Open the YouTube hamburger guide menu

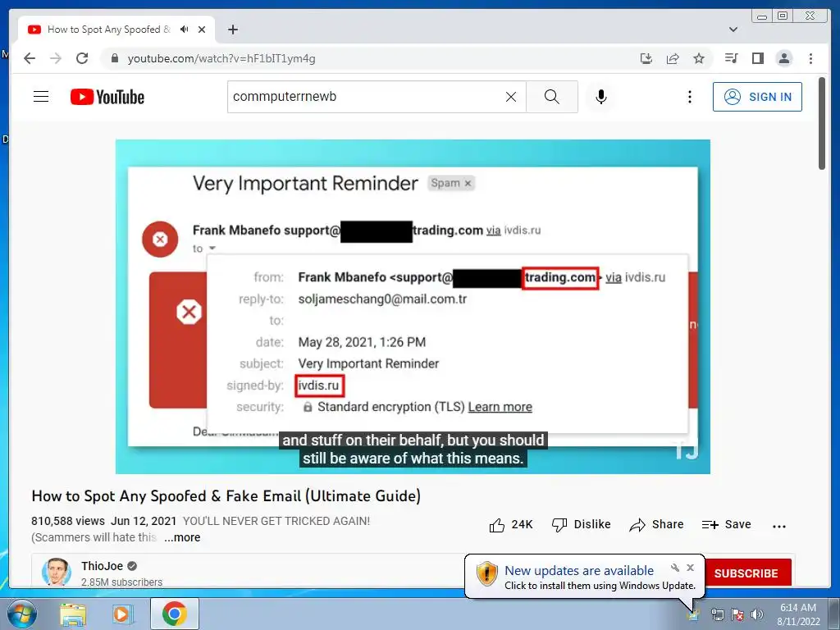[x=41, y=97]
